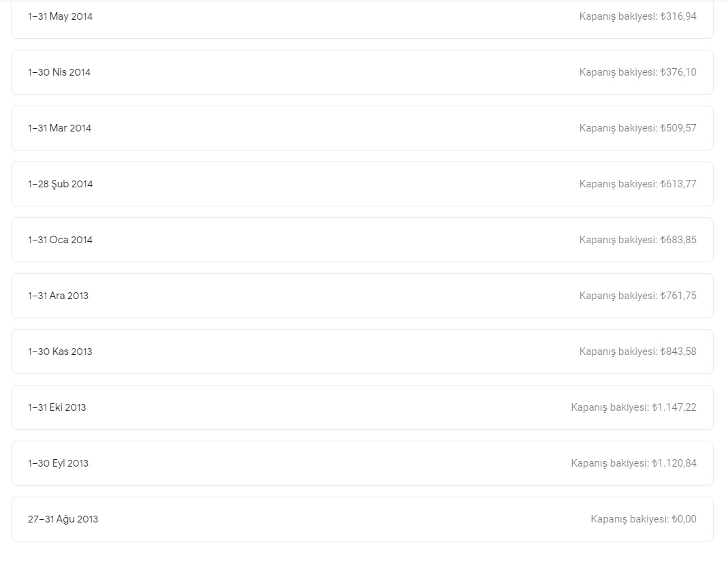Select closing balance ₺376,10 entry

pos(638,72)
